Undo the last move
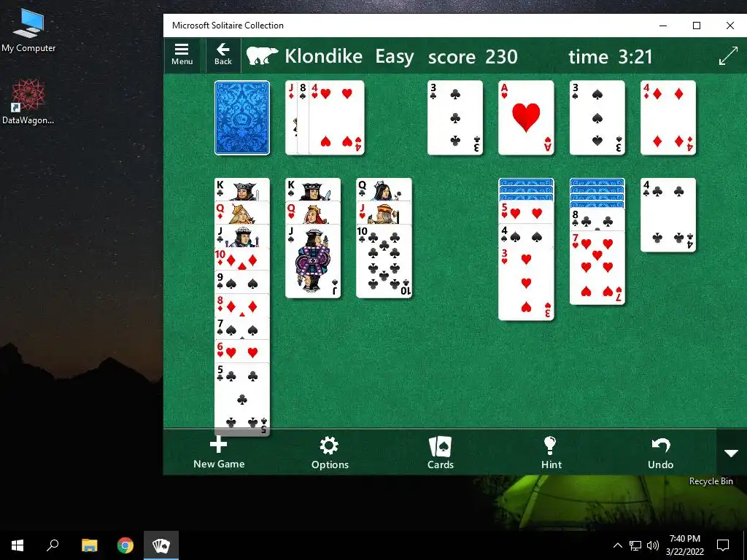 click(660, 453)
